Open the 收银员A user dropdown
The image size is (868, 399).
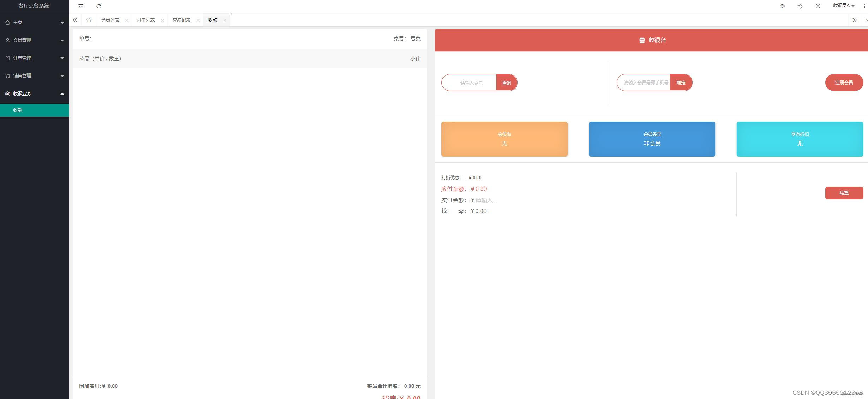[843, 6]
